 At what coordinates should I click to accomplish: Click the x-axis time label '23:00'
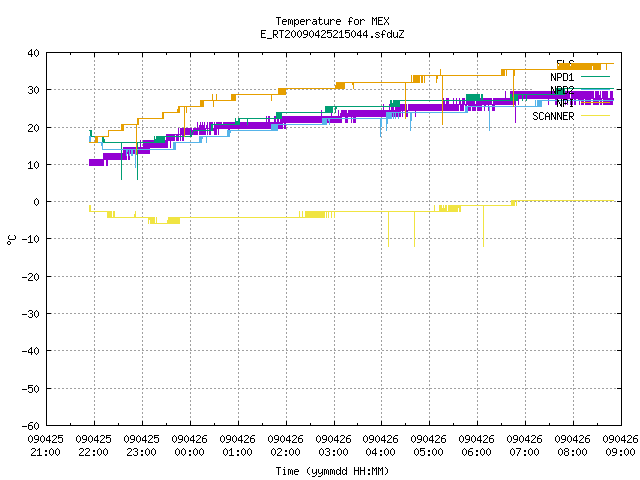pos(141,452)
